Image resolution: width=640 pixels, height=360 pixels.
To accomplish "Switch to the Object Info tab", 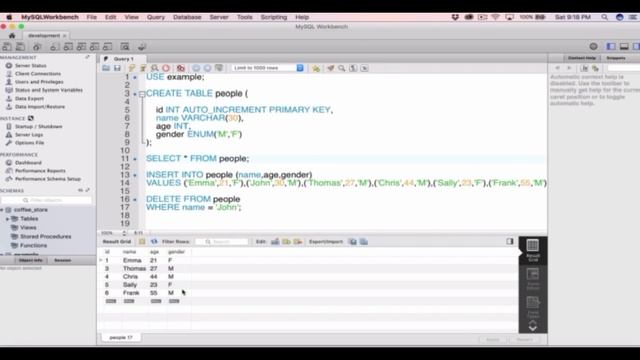I will coord(30,260).
